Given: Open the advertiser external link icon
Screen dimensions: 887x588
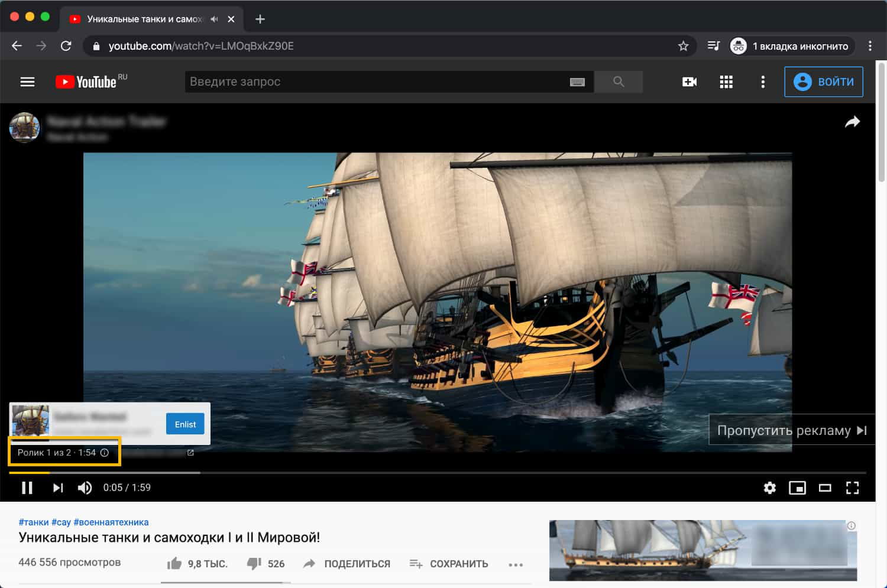Looking at the screenshot, I should click(x=190, y=453).
